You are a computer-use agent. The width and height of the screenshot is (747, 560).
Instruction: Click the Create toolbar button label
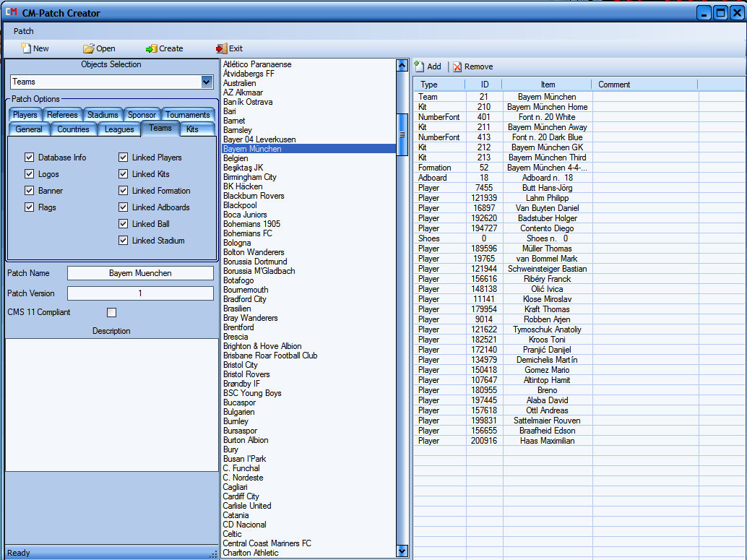click(171, 48)
